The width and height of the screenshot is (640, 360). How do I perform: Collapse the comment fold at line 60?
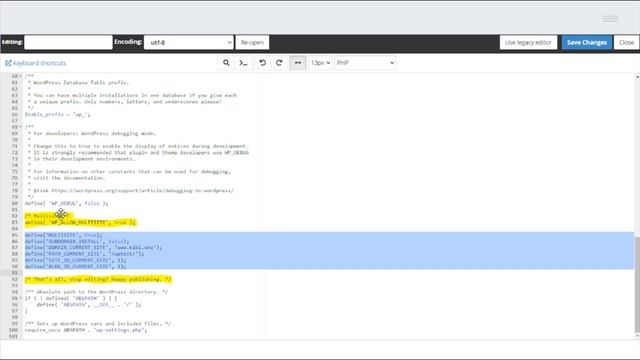20,76
